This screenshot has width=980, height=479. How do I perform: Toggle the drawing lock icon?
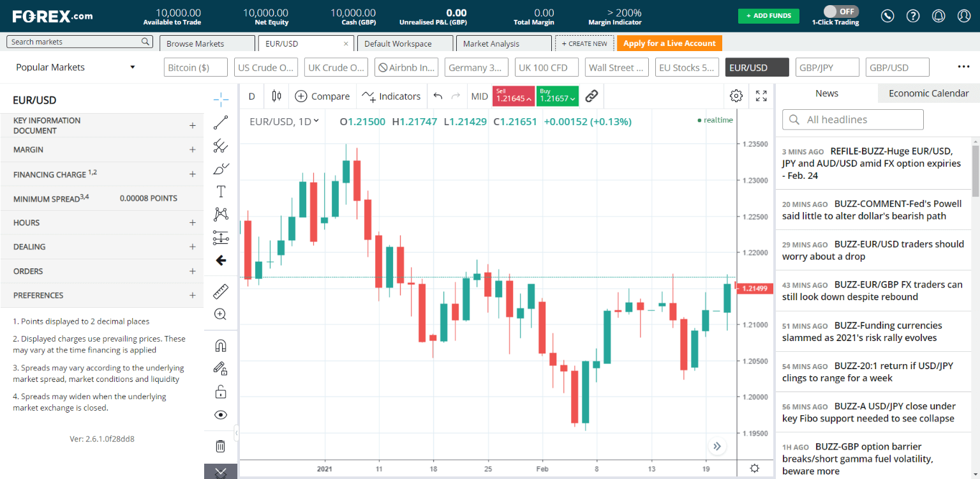[x=221, y=391]
